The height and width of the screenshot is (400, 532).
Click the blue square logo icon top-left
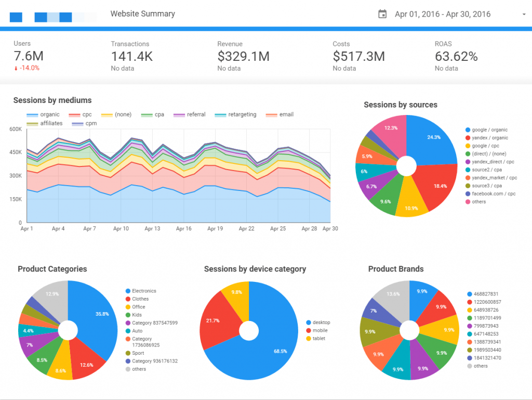coord(16,17)
